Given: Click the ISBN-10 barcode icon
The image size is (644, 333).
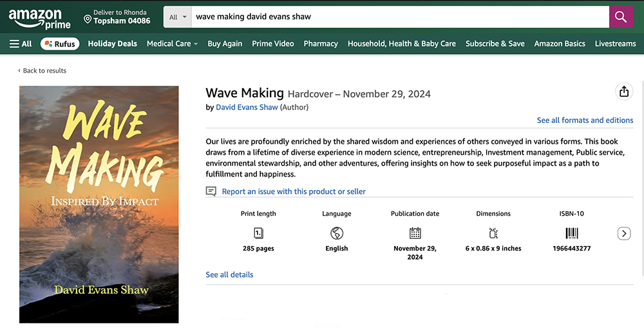Looking at the screenshot, I should pos(571,233).
